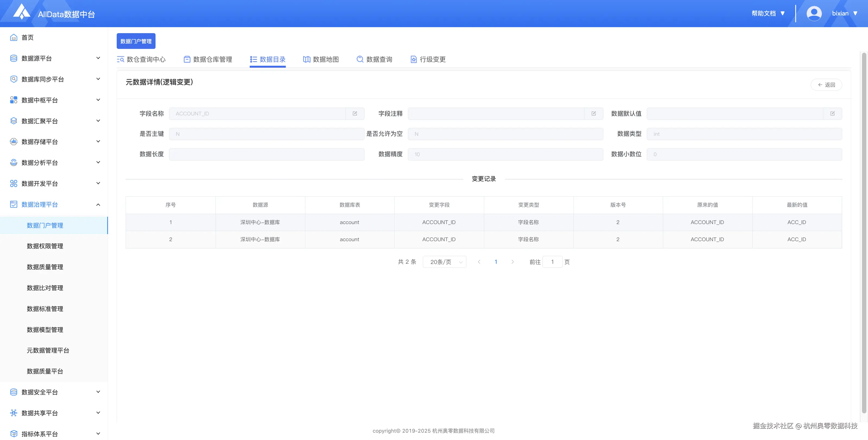Click the 前往 page number input
The height and width of the screenshot is (440, 868).
[x=552, y=262]
